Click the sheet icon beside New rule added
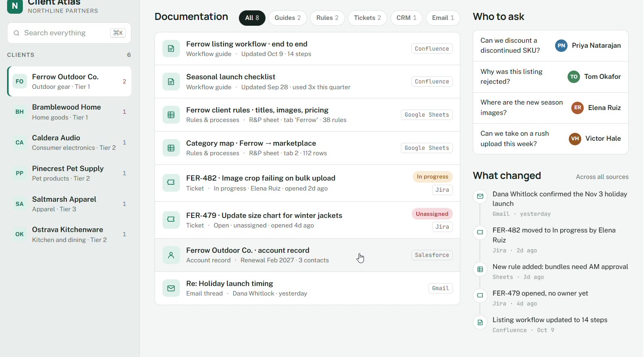Viewport: 644px width, 357px height. tap(480, 269)
